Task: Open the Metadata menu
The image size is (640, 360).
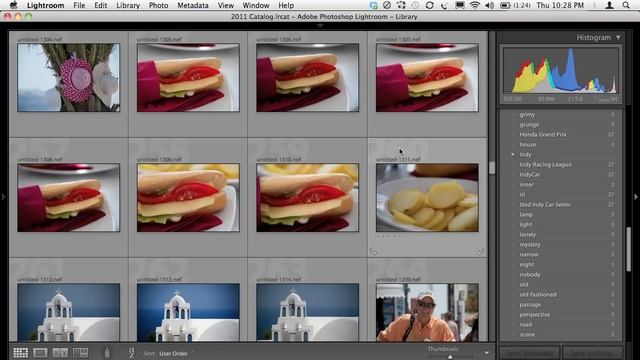Action: [193, 5]
